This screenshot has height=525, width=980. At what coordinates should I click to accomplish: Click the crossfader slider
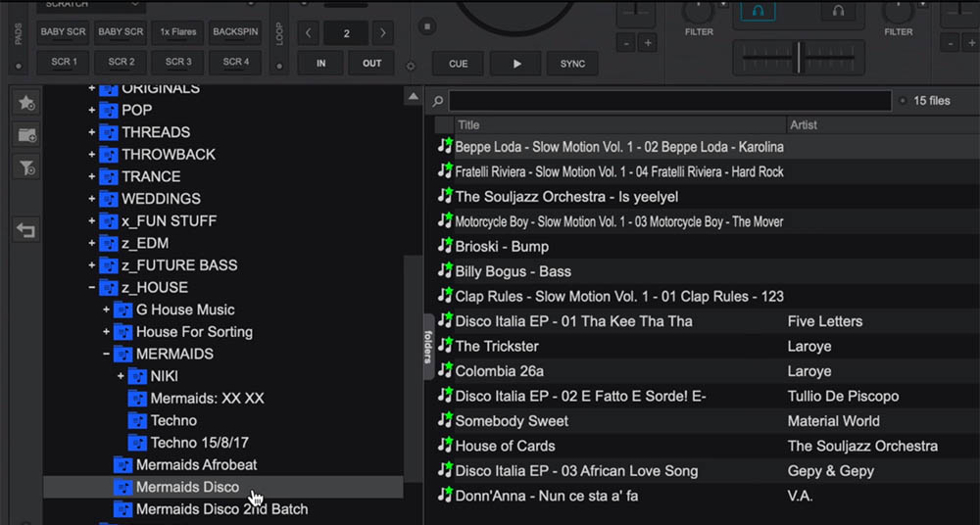point(799,58)
